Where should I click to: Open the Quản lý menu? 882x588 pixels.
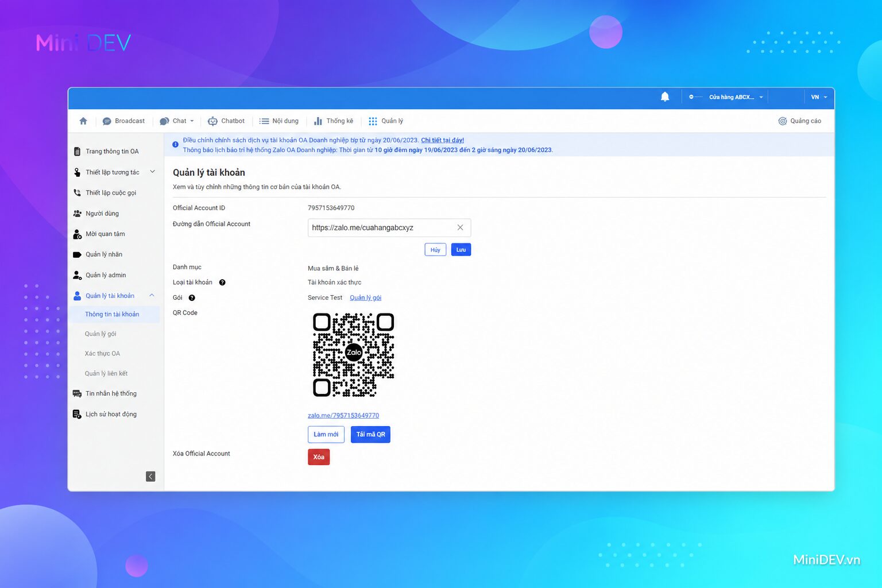386,121
